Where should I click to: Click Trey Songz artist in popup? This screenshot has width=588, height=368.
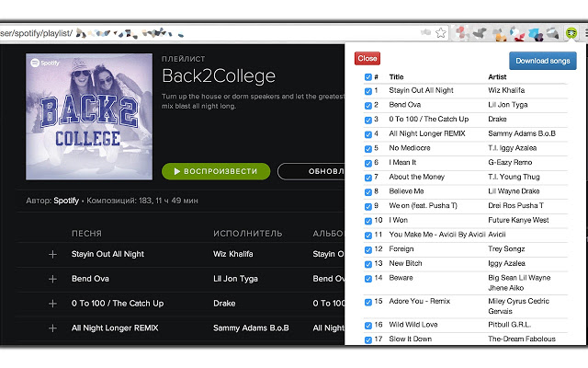click(x=506, y=249)
